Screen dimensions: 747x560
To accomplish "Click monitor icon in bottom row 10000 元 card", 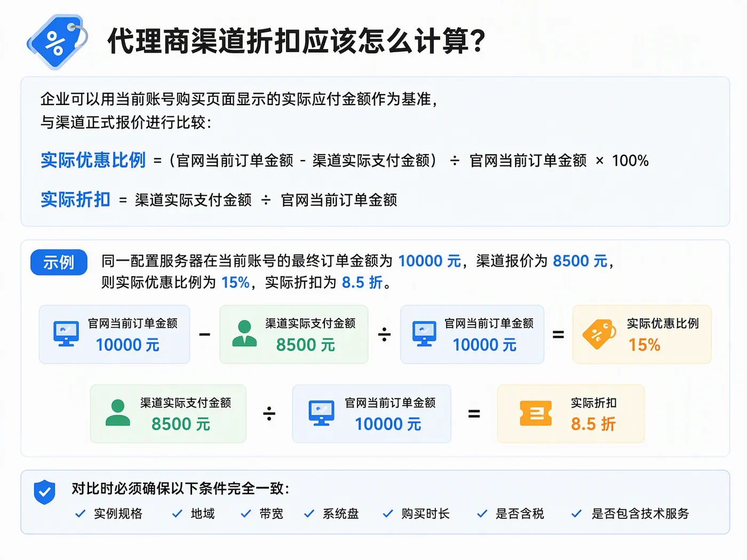I will pyautogui.click(x=321, y=413).
